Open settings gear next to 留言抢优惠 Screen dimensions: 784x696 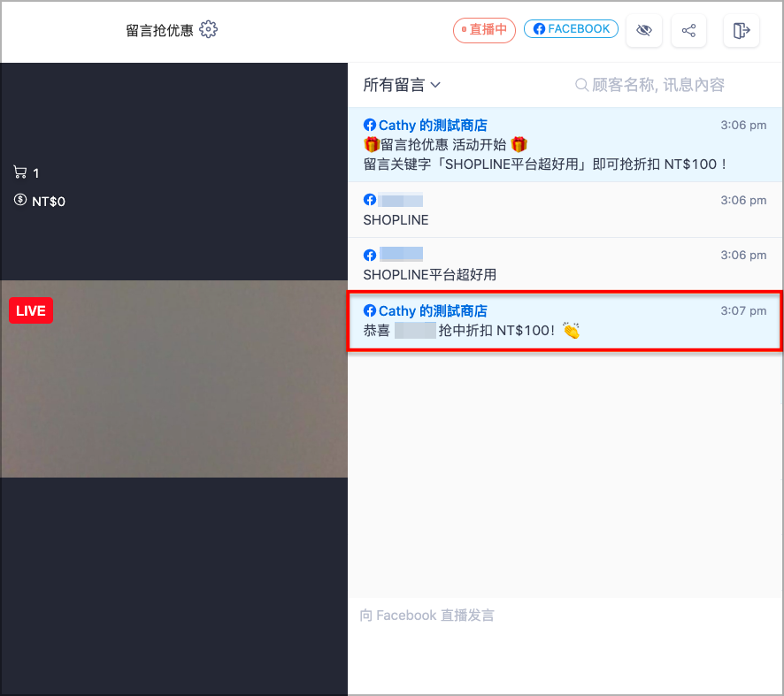[209, 29]
